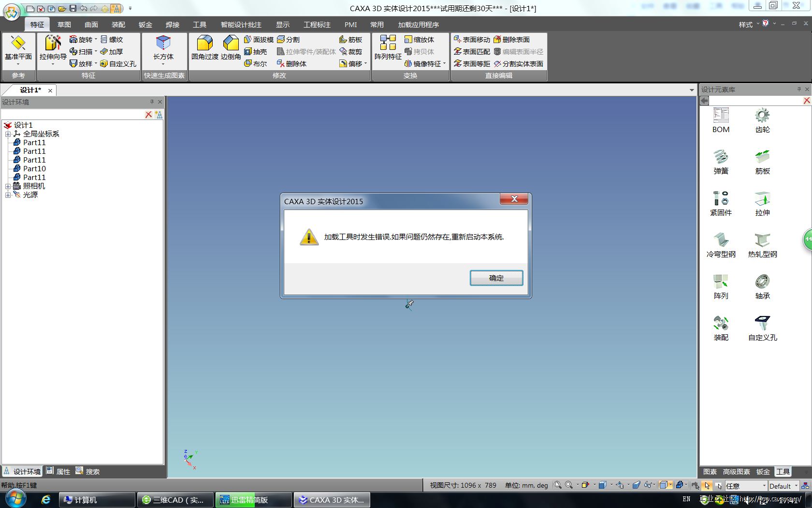Open the 加载应用程序 ribbon tab
This screenshot has width=812, height=508.
coord(419,25)
